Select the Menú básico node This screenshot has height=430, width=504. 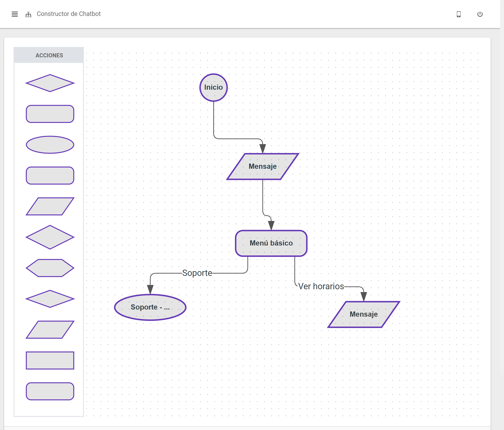coord(271,243)
